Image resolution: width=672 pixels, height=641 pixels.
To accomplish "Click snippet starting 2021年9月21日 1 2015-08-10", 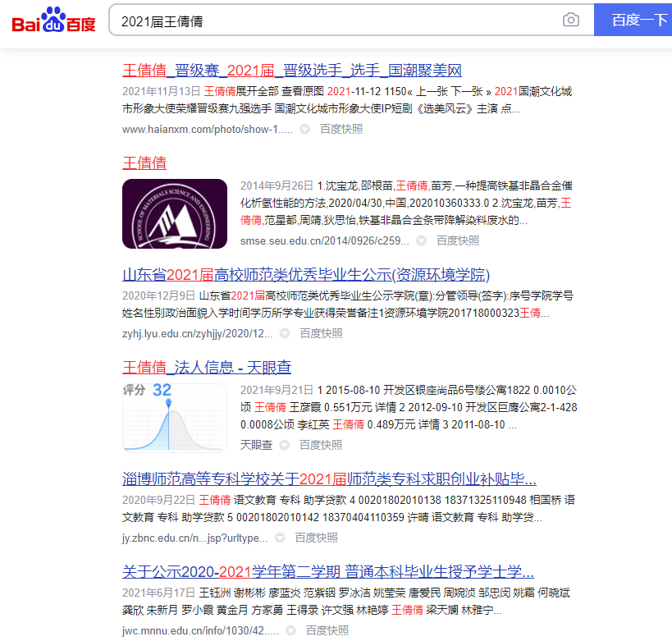I will click(409, 407).
